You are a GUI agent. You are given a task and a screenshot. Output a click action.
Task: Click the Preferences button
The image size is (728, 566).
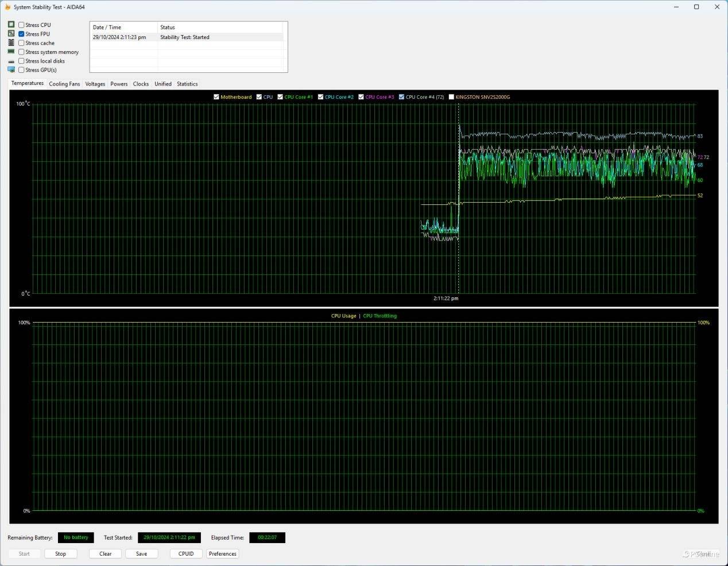click(x=222, y=554)
